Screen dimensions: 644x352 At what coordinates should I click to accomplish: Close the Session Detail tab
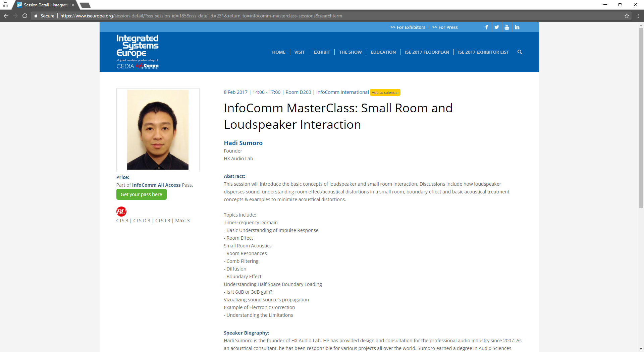[x=73, y=5]
